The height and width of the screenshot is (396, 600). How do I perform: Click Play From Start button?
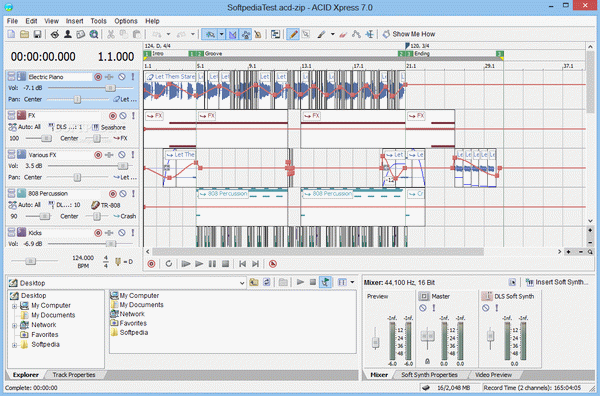click(186, 264)
